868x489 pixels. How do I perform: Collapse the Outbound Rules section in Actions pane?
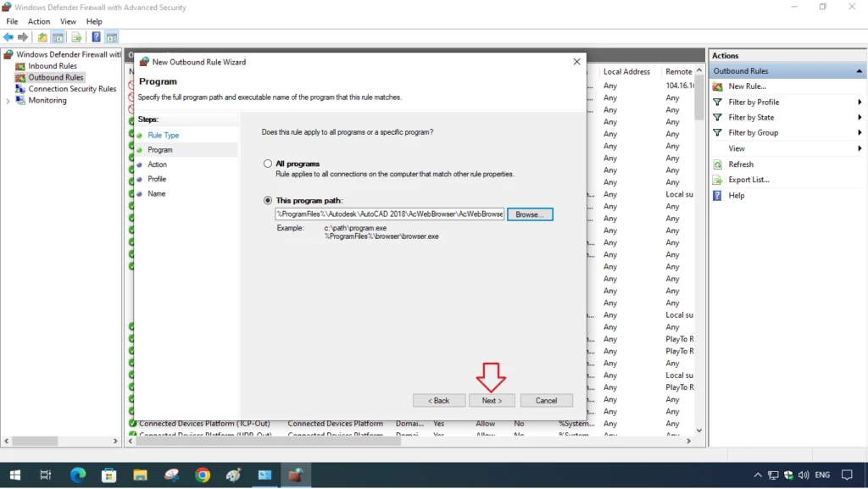858,70
